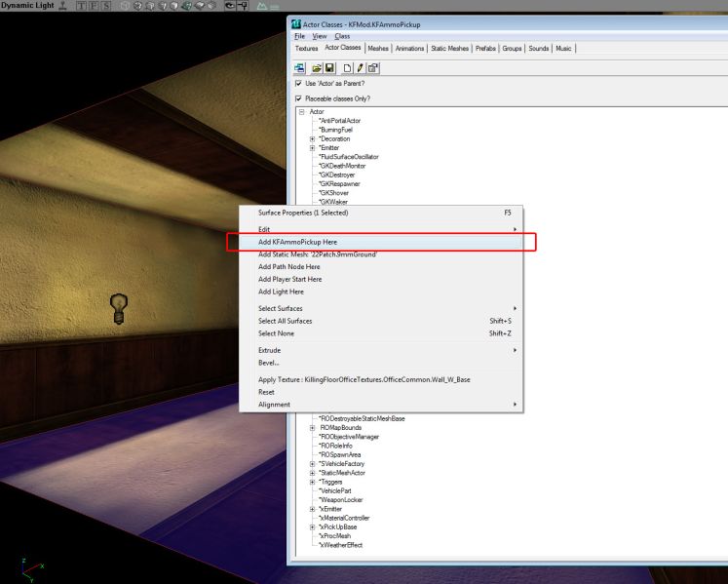728x584 pixels.
Task: Expand the SVehicleFactory tree node
Action: 313,464
